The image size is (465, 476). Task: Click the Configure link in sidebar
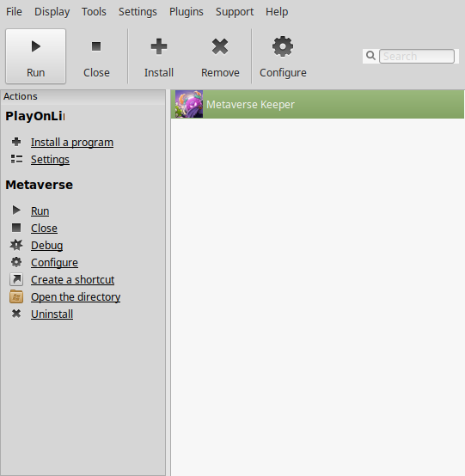tap(54, 263)
